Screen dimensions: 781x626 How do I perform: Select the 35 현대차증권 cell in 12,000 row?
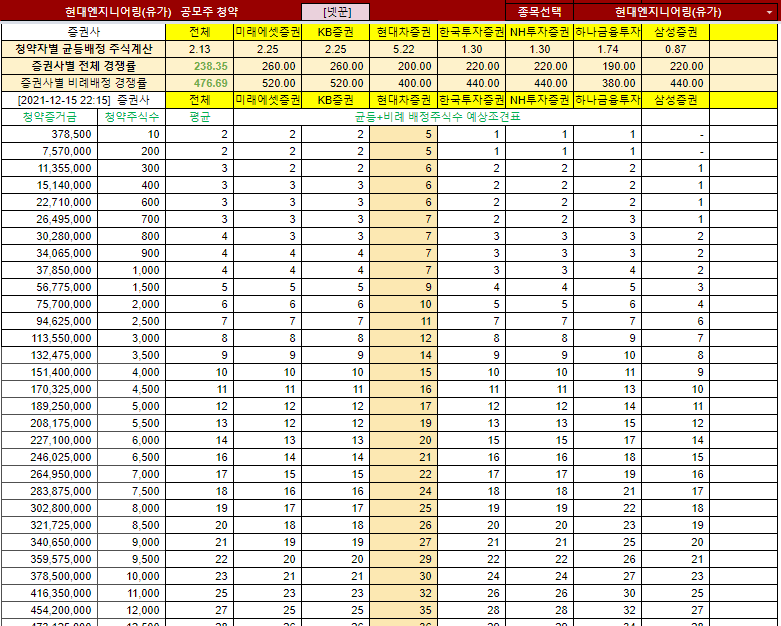pyautogui.click(x=403, y=610)
